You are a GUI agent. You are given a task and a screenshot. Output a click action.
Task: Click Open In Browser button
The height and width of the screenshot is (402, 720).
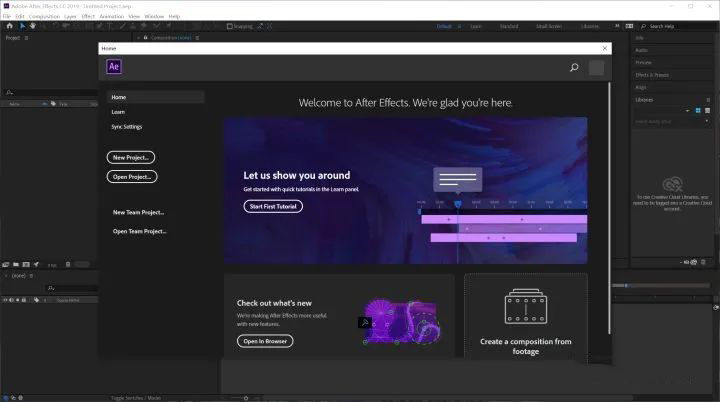point(265,341)
